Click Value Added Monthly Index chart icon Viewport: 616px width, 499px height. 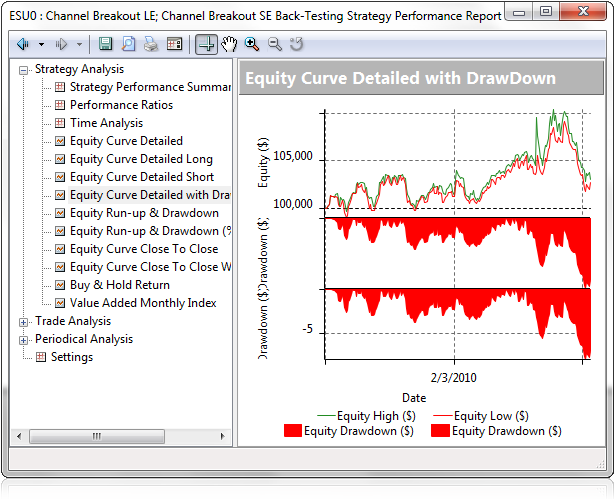[60, 303]
